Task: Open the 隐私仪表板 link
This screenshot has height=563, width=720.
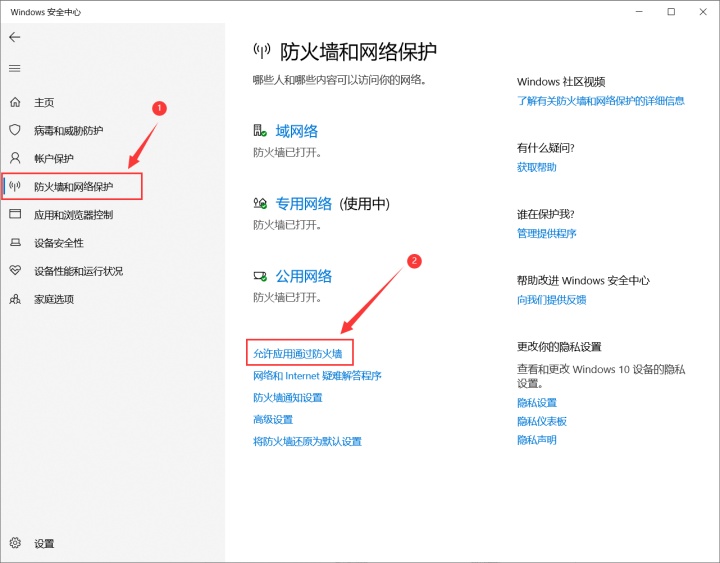Action: tap(542, 421)
